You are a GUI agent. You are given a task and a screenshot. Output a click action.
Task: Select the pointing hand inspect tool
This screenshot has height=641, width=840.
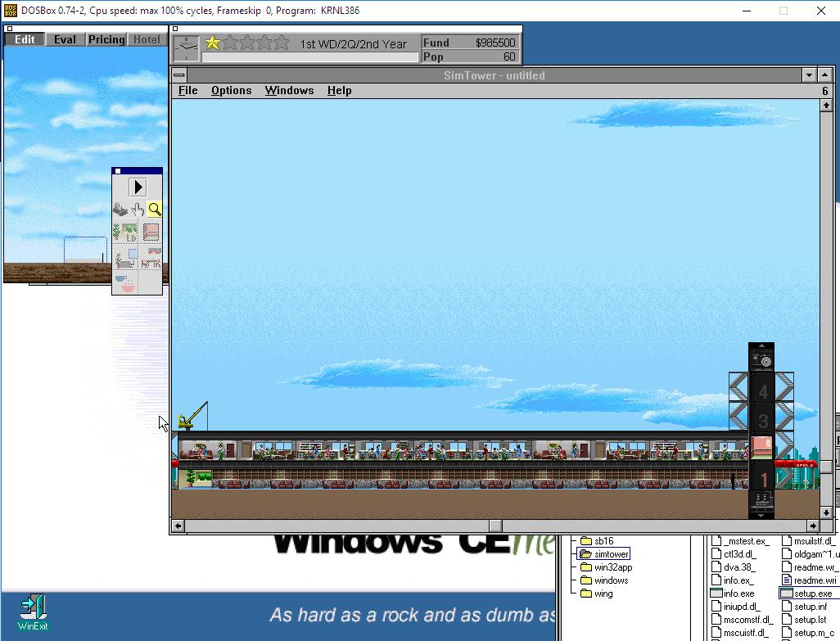138,210
